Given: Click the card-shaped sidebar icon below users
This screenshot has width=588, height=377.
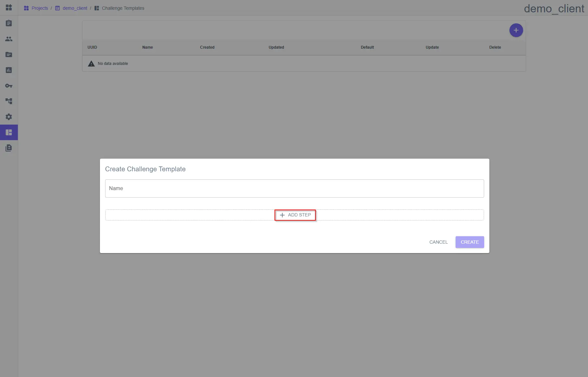Looking at the screenshot, I should 9,55.
